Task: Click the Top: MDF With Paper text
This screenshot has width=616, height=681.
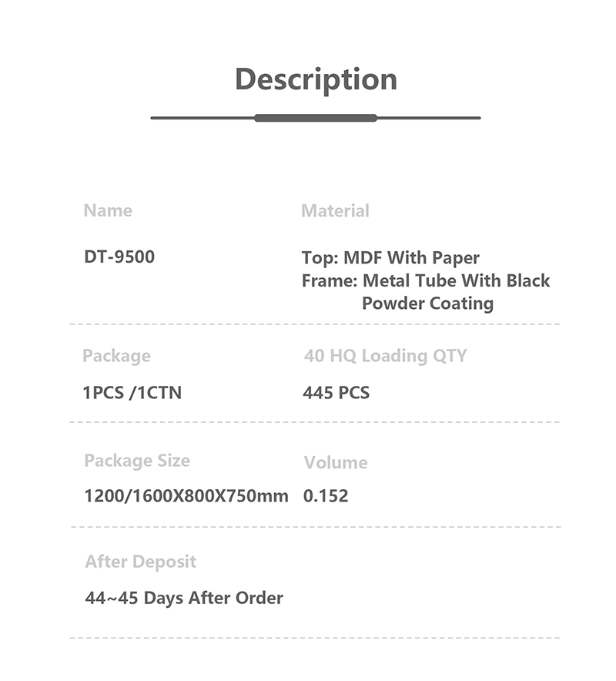Action: point(390,258)
